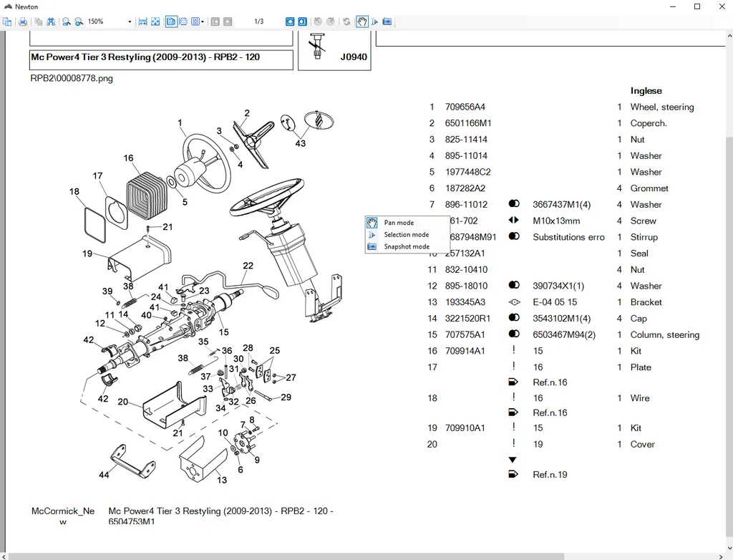Expand the multiple pages layout dropdown arrow
This screenshot has height=560, width=733.
pyautogui.click(x=203, y=21)
